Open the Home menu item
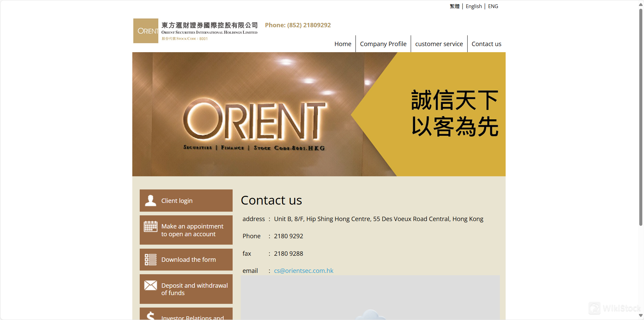The image size is (644, 320). [x=343, y=44]
